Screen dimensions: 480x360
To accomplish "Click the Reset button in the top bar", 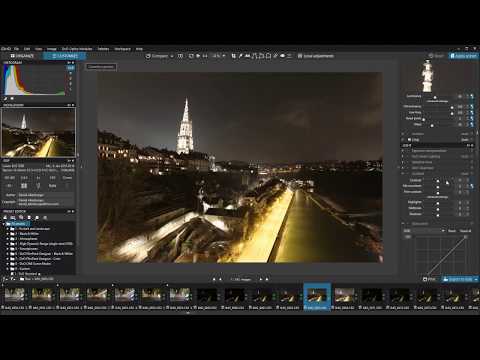I will 436,56.
